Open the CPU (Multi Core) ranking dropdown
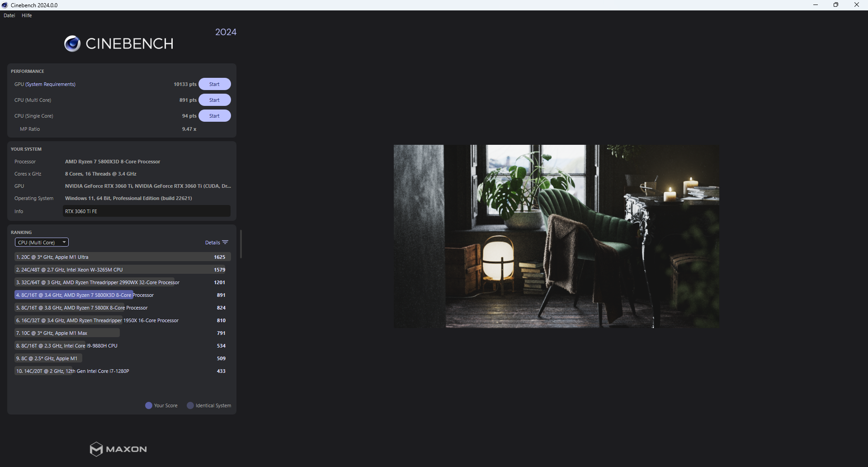This screenshot has width=868, height=467. pos(42,243)
